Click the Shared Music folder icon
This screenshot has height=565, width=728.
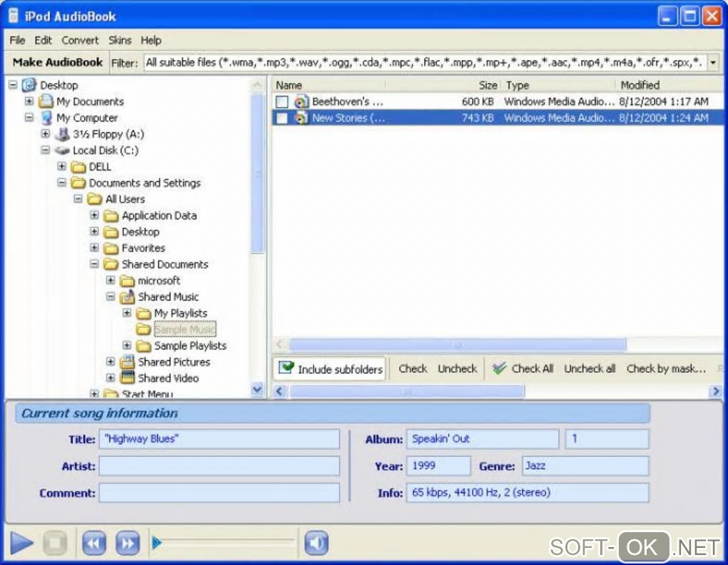(x=127, y=296)
